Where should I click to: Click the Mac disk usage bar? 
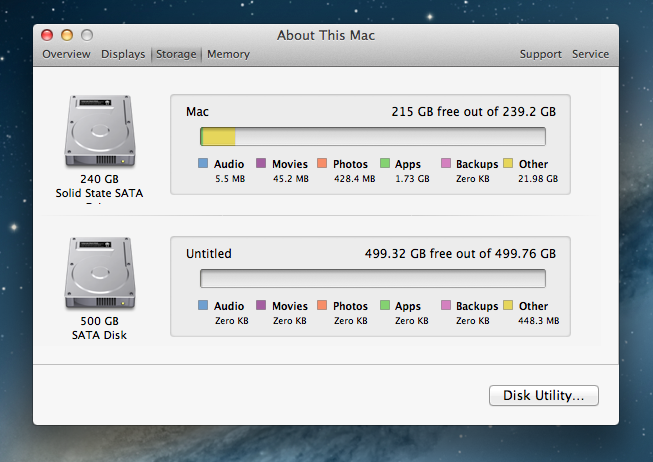pos(373,136)
